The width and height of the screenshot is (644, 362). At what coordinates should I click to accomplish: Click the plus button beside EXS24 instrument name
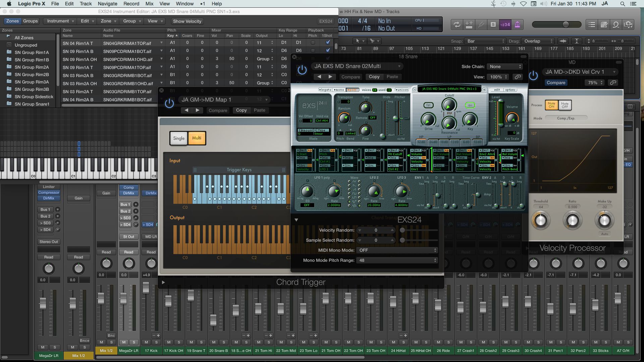(484, 89)
